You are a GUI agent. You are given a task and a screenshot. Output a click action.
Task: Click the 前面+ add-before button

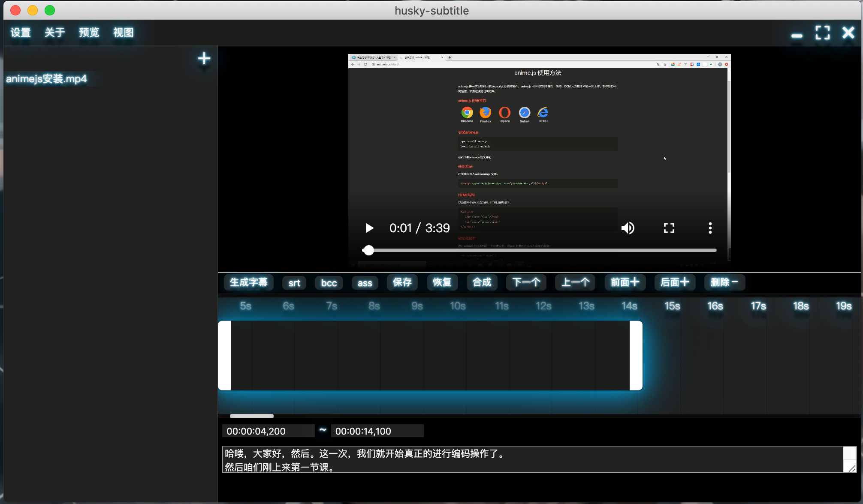point(625,282)
